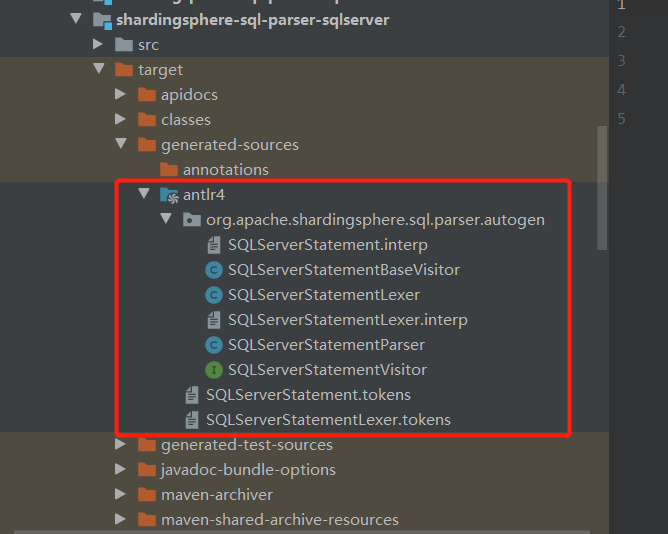
Task: Select the javadoc-bundle-options folder label
Action: 248,470
